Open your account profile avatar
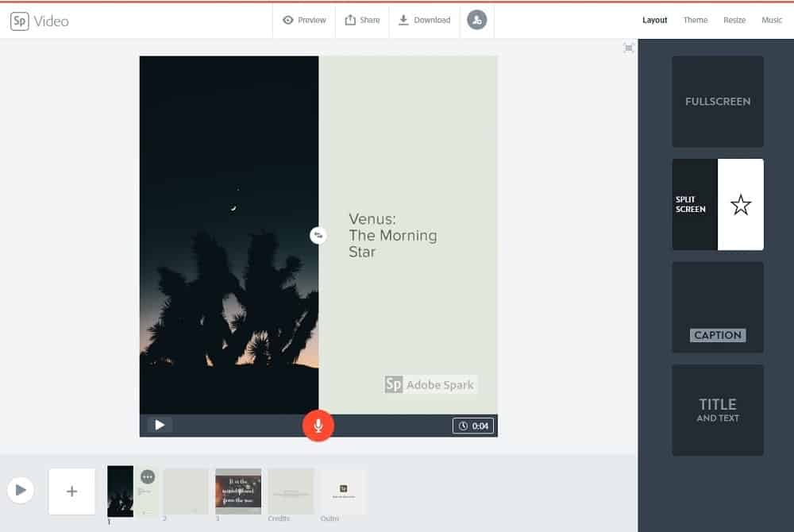This screenshot has width=794, height=532. (x=476, y=20)
